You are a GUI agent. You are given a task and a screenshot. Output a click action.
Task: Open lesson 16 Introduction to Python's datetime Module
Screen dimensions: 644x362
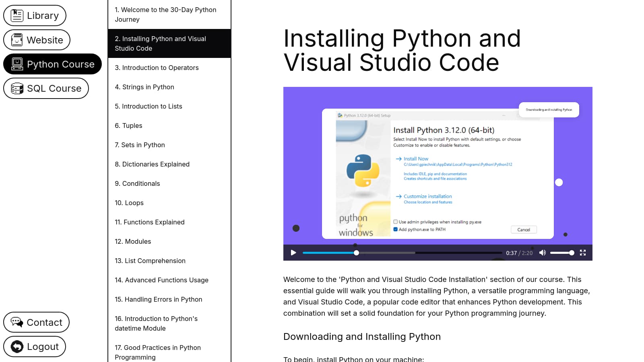pos(169,323)
